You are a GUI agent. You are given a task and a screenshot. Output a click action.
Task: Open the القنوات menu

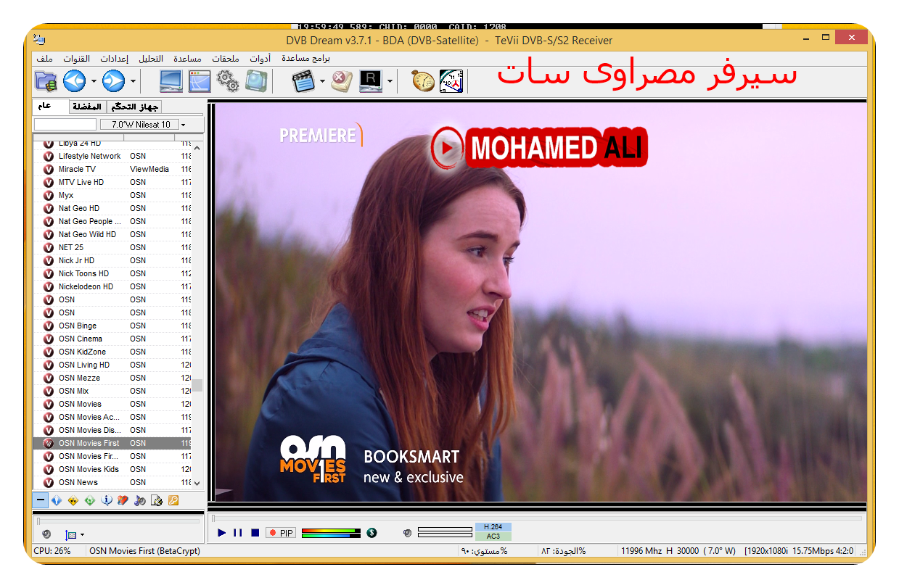tap(76, 58)
